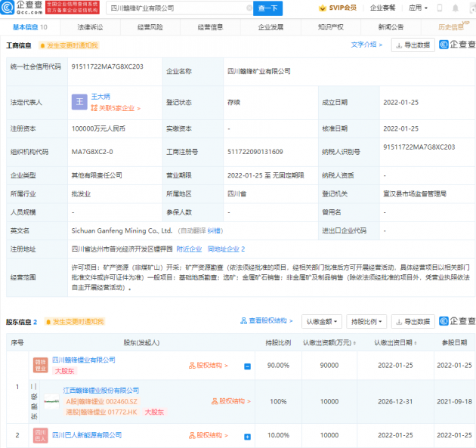Enable 发生变更时通知我 for 股东信息
This screenshot has width=476, height=448.
[75, 322]
